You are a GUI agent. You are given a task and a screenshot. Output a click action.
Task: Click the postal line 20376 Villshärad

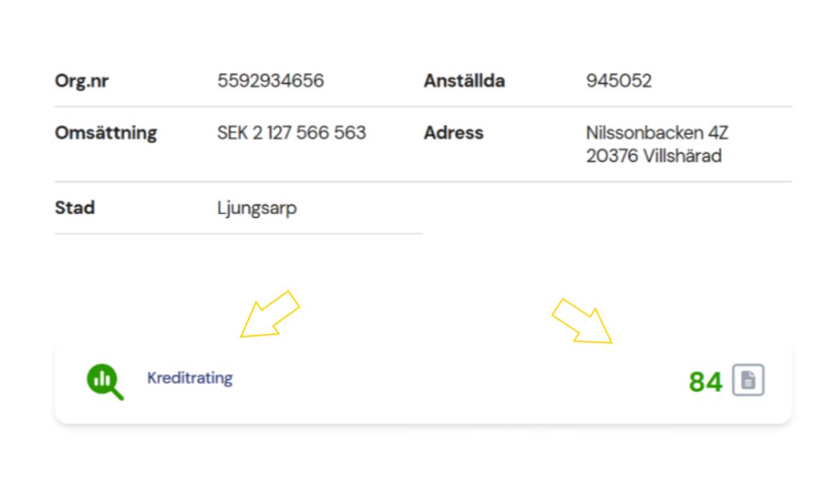tap(653, 156)
